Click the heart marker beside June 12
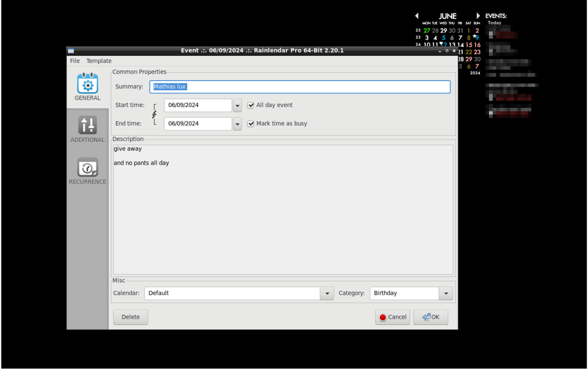Screen dimensions: 588x369 (x=441, y=43)
